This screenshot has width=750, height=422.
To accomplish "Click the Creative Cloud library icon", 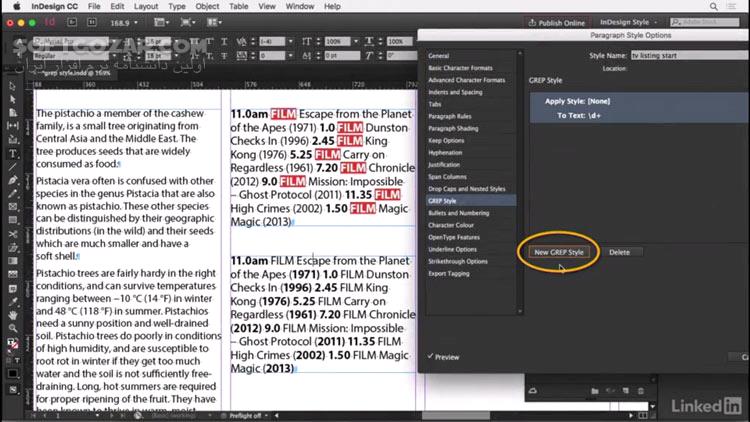I will tap(533, 391).
